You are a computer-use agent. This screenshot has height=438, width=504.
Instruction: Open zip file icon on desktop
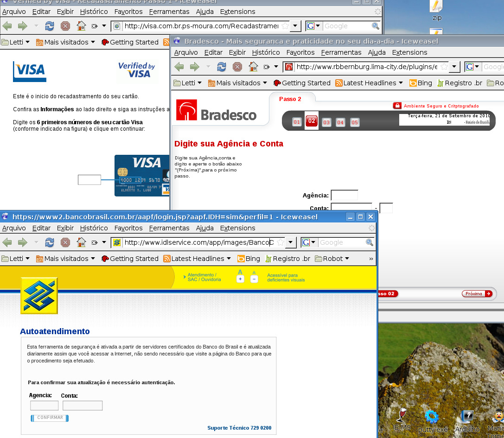click(x=436, y=10)
